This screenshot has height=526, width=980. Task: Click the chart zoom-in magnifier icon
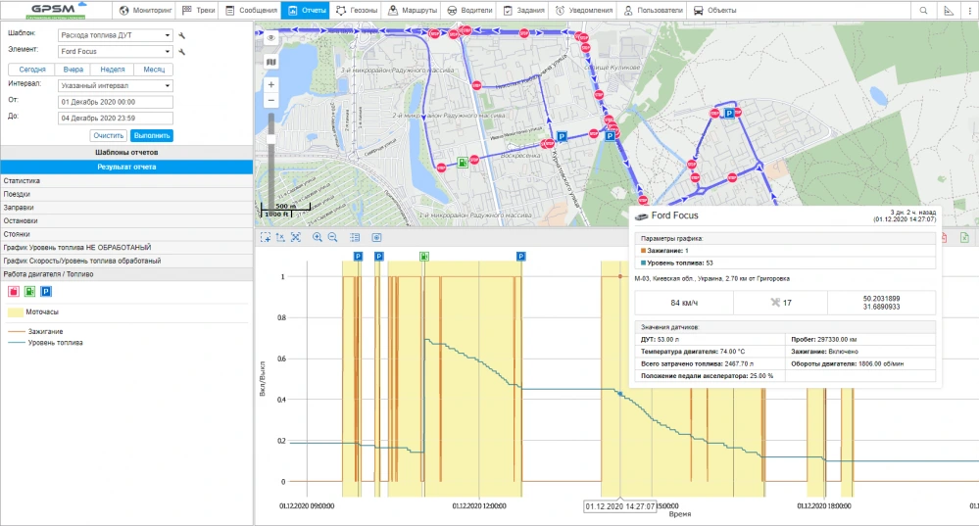pyautogui.click(x=318, y=237)
